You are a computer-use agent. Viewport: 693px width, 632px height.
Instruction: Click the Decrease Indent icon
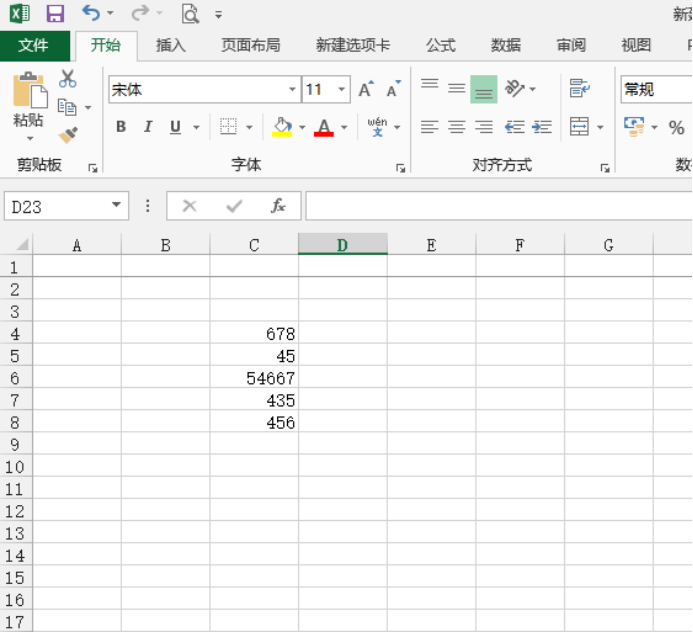point(515,127)
